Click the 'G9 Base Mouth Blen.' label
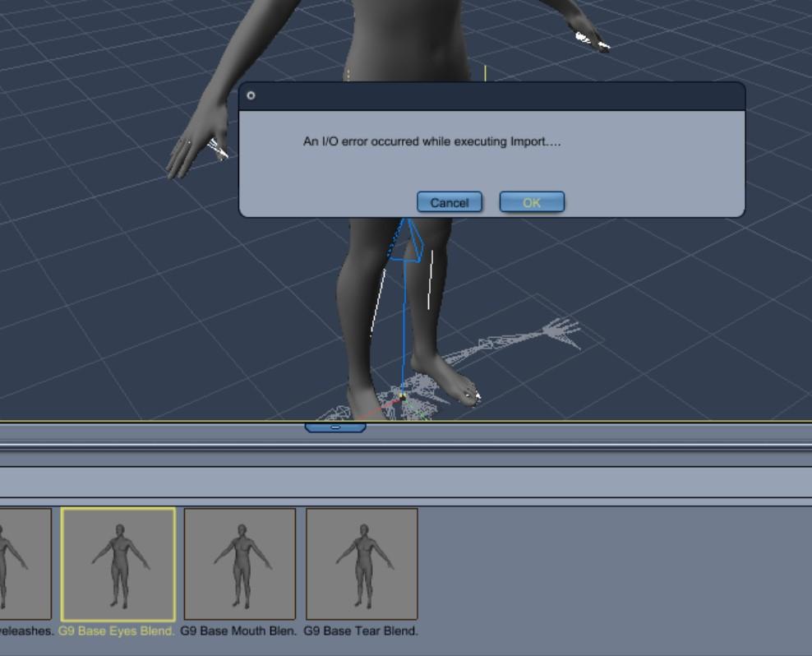 [x=238, y=631]
